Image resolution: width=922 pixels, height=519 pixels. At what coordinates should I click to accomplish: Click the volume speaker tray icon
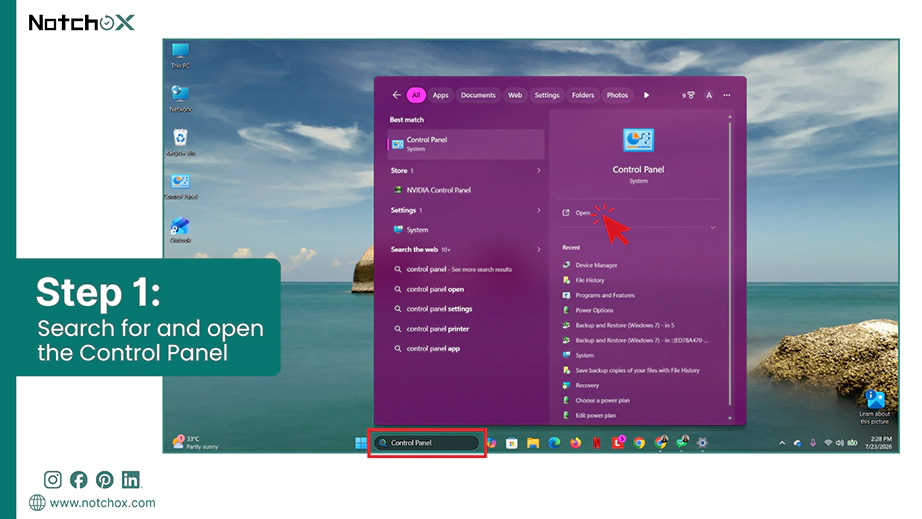839,443
